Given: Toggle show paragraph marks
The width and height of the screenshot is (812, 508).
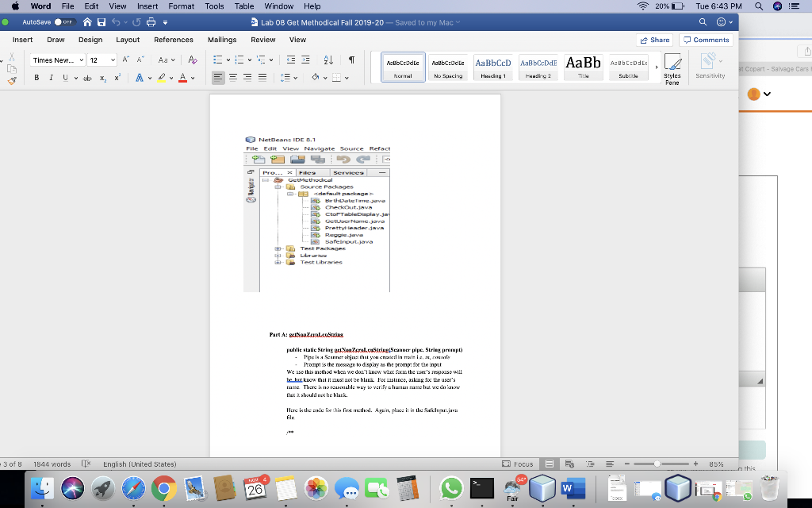Looking at the screenshot, I should coord(351,60).
